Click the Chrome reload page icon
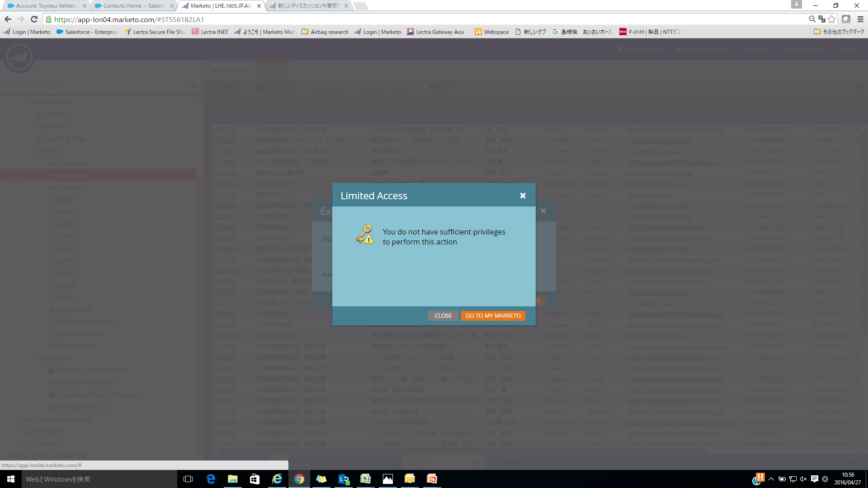Screen dimensions: 868x488 (34, 19)
